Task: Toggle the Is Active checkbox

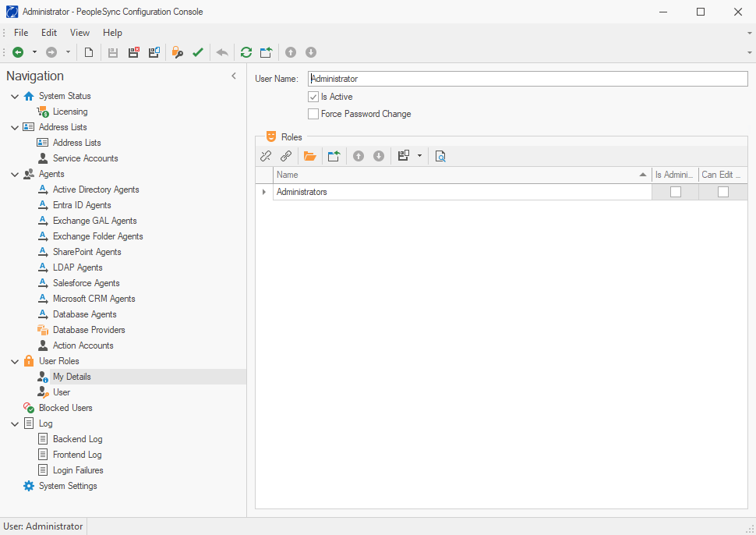Action: (313, 97)
